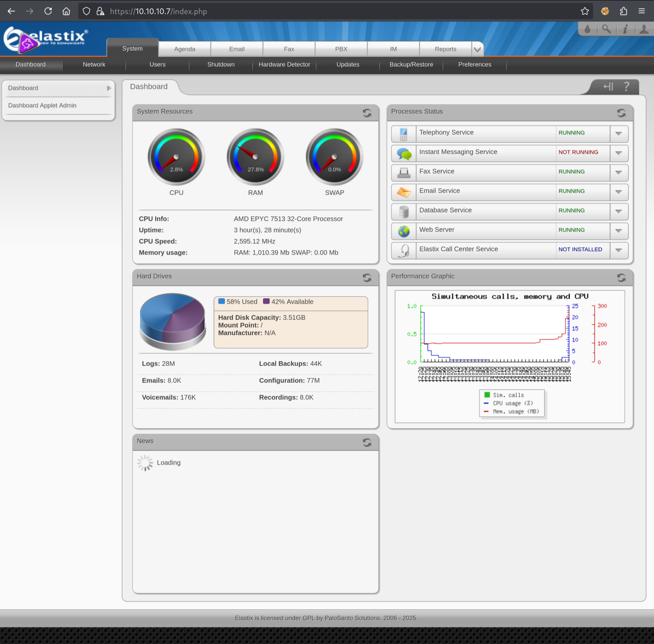Image resolution: width=654 pixels, height=644 pixels.
Task: Expand Instant Messaging Service actions dropdown
Action: (x=619, y=153)
